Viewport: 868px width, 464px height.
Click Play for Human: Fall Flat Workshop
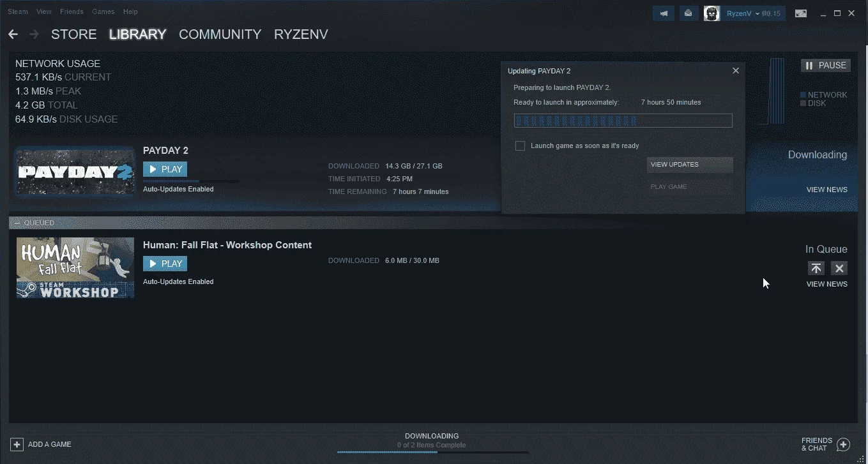(x=165, y=264)
